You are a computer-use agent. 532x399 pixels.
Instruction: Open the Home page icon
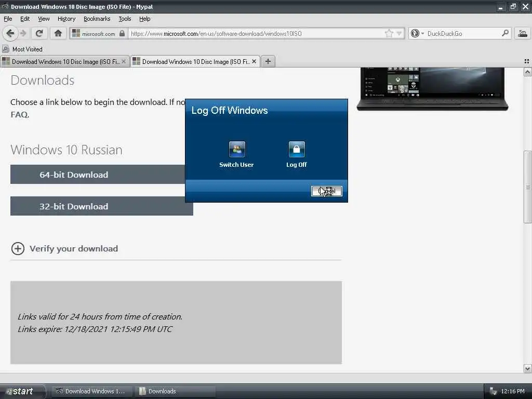[58, 33]
